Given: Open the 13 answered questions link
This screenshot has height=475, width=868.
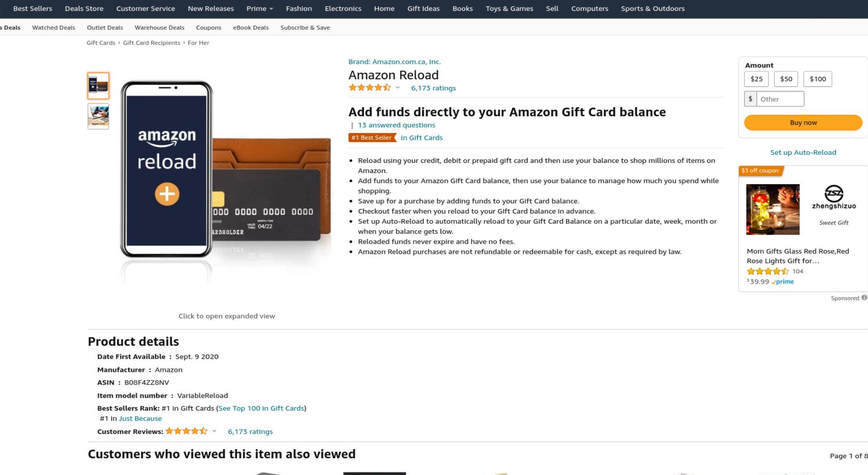Looking at the screenshot, I should tap(396, 125).
